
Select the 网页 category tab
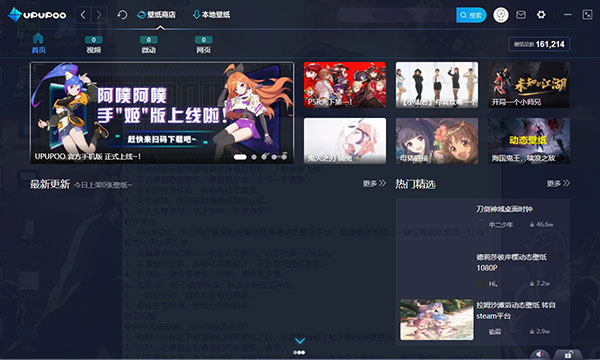click(x=204, y=45)
